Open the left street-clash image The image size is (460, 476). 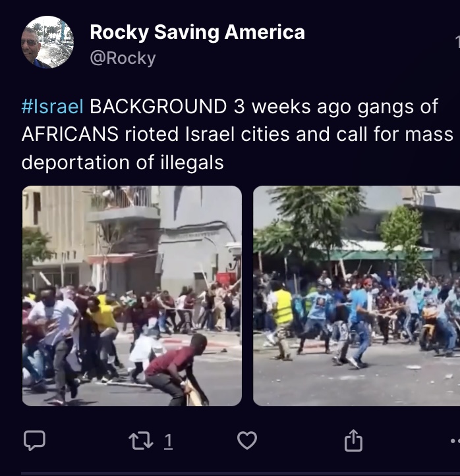click(x=132, y=296)
